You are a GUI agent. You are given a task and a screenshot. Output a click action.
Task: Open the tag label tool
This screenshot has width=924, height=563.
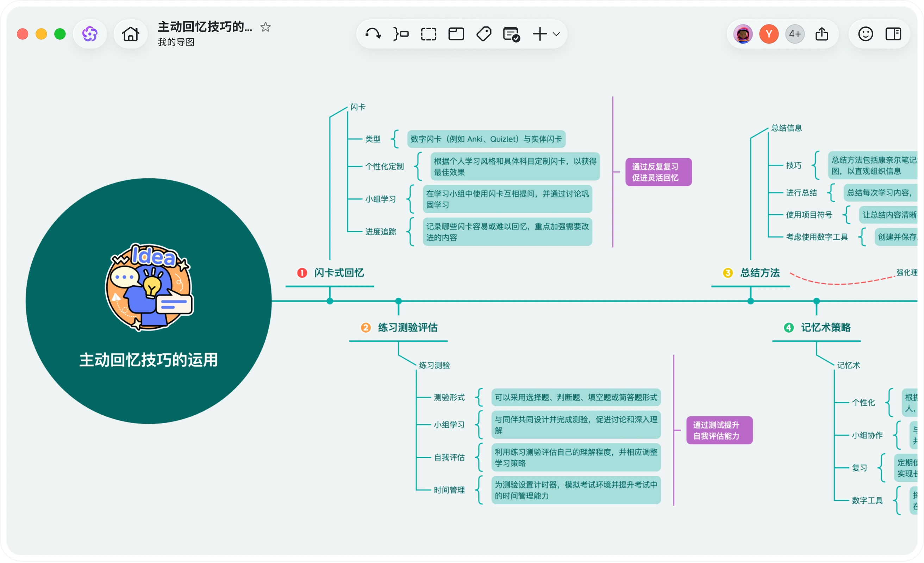[484, 34]
